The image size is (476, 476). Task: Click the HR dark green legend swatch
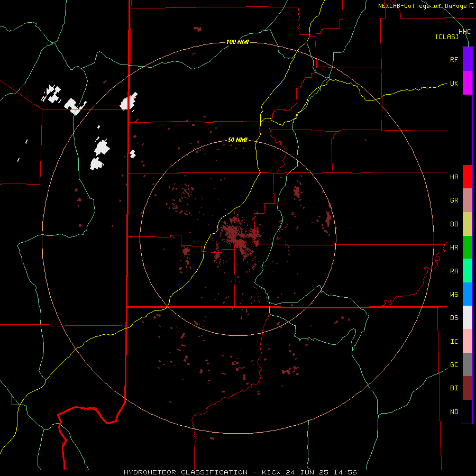point(467,248)
